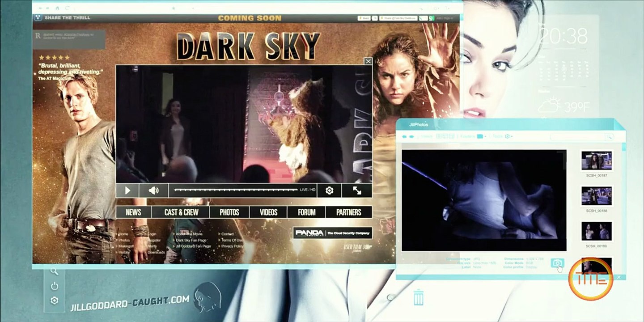Click the Read button in site header
This screenshot has height=322, width=644.
[364, 18]
